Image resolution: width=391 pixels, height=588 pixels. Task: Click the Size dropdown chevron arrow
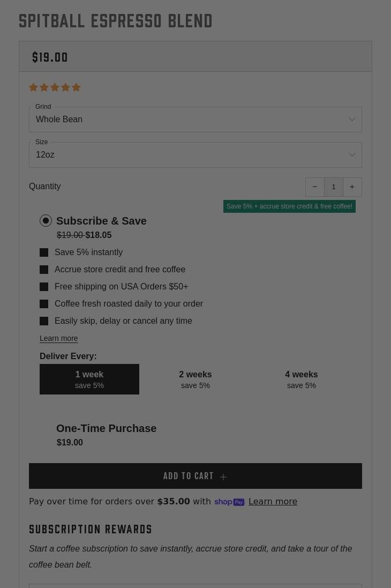click(352, 155)
